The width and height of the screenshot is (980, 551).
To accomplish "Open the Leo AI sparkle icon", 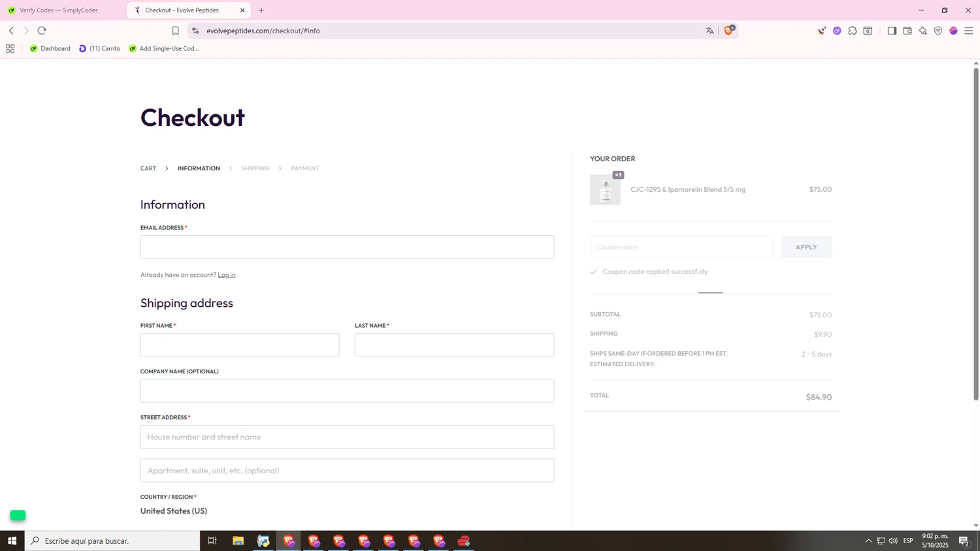I will tap(923, 31).
